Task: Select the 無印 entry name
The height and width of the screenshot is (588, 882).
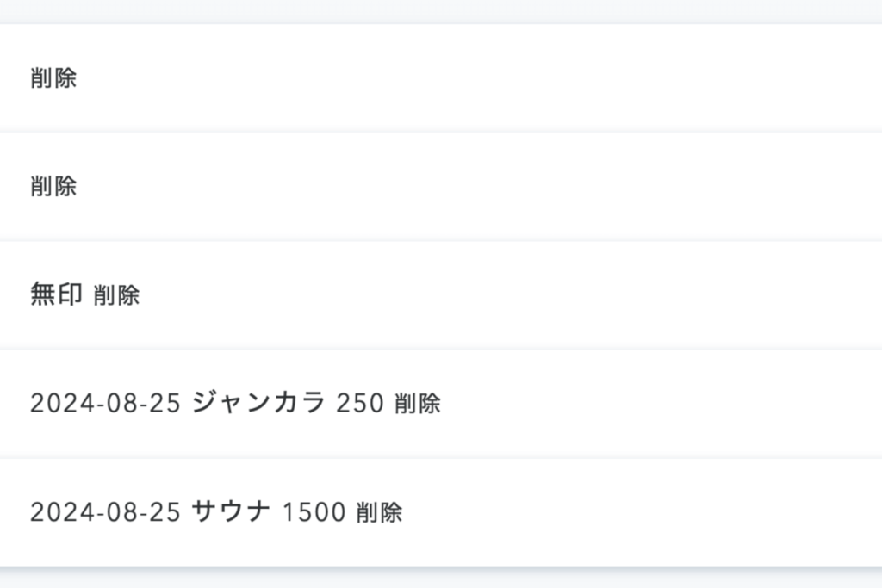Action: tap(56, 294)
